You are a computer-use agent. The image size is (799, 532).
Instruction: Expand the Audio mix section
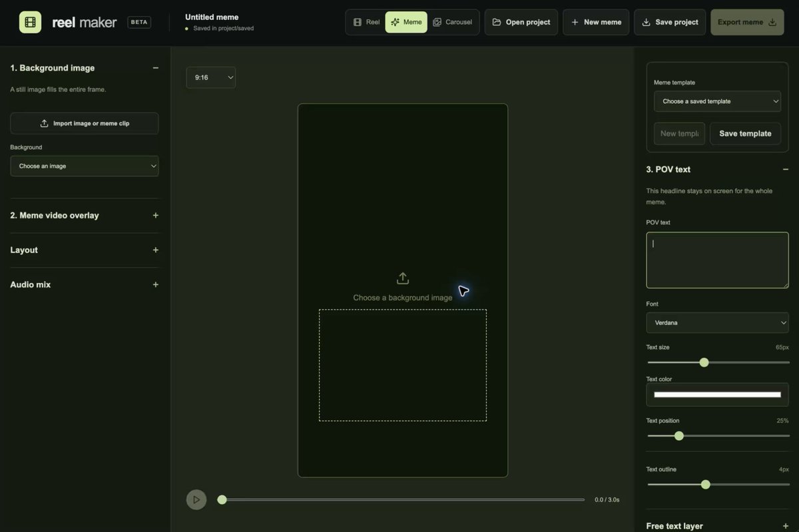[x=156, y=284]
